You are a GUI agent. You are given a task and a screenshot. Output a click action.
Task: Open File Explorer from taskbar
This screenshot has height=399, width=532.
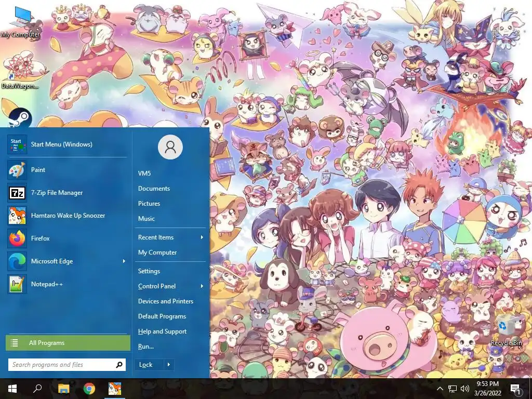point(63,389)
